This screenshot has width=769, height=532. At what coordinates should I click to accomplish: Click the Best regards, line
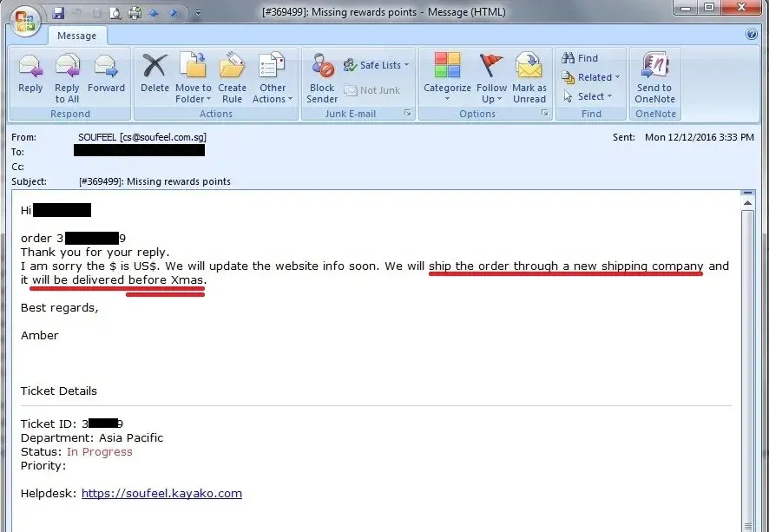pyautogui.click(x=59, y=308)
